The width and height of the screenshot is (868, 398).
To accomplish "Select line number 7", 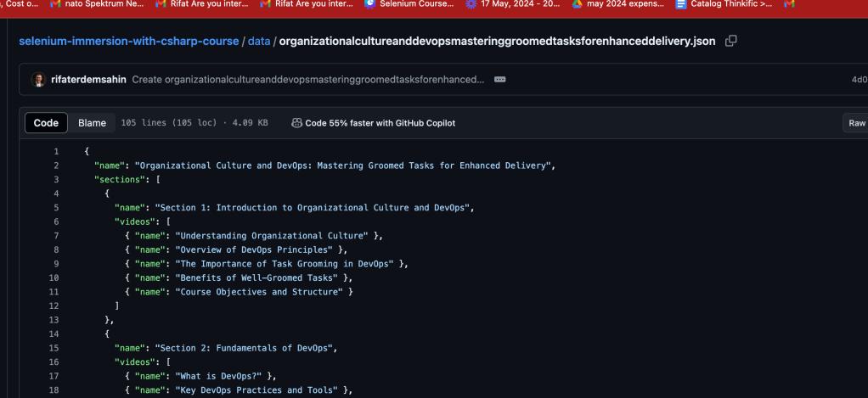I will click(x=56, y=235).
